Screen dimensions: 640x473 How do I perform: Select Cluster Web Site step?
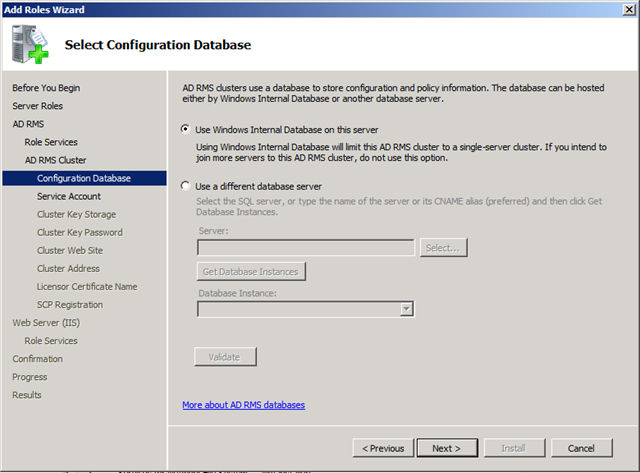(70, 250)
